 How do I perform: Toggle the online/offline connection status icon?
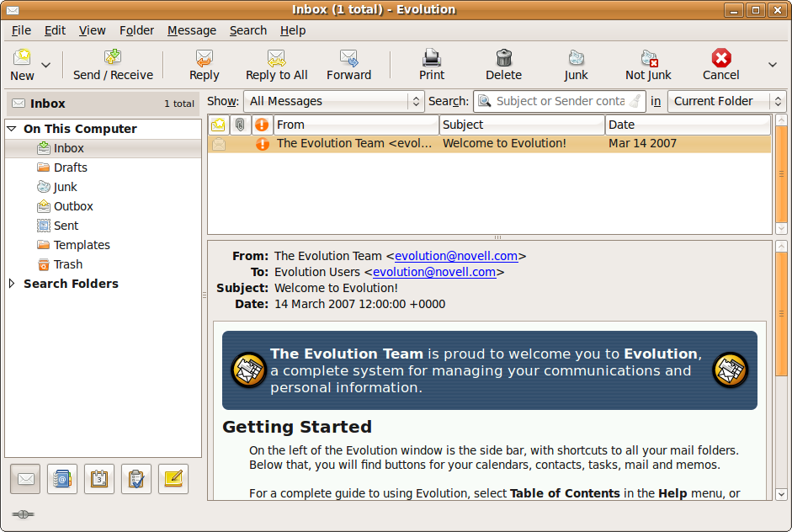(x=23, y=514)
